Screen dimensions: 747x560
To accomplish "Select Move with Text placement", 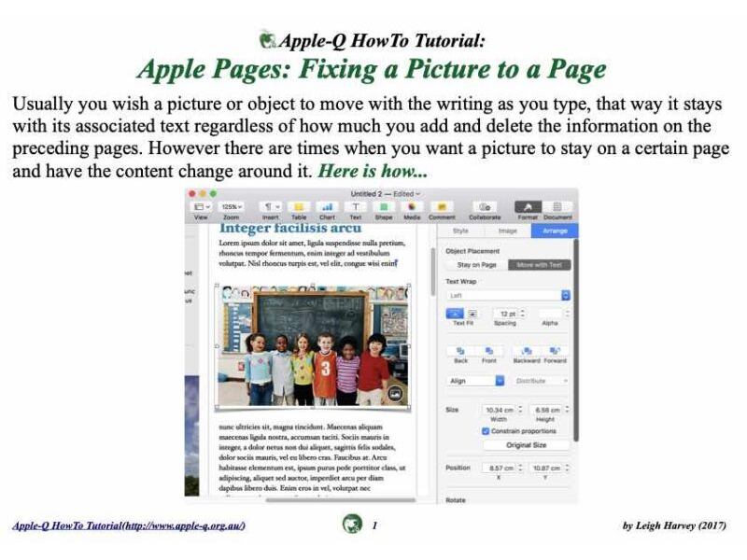I will pos(540,265).
